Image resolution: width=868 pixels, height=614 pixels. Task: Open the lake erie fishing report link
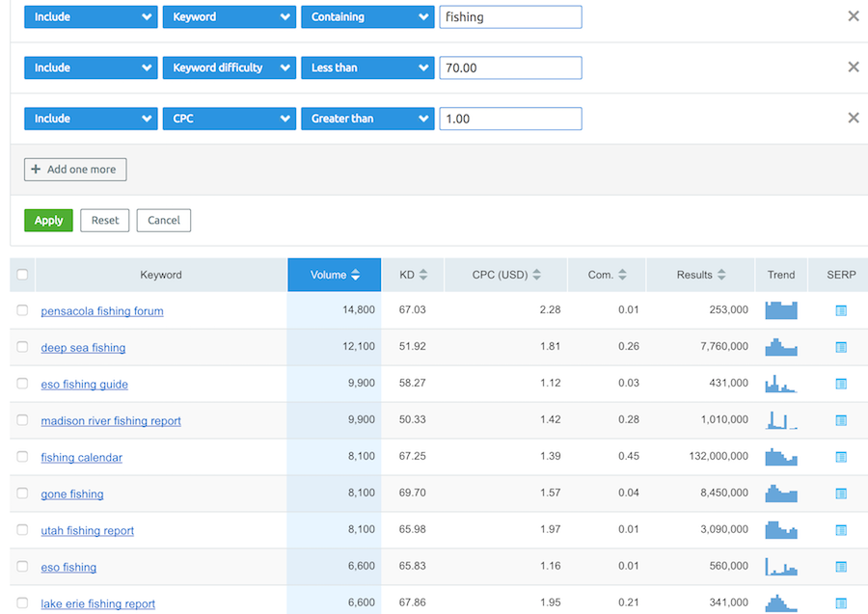coord(98,603)
